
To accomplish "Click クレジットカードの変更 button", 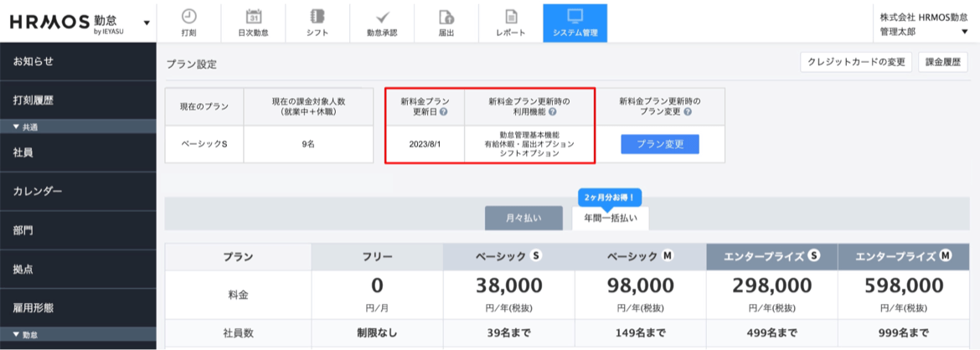I will [855, 62].
